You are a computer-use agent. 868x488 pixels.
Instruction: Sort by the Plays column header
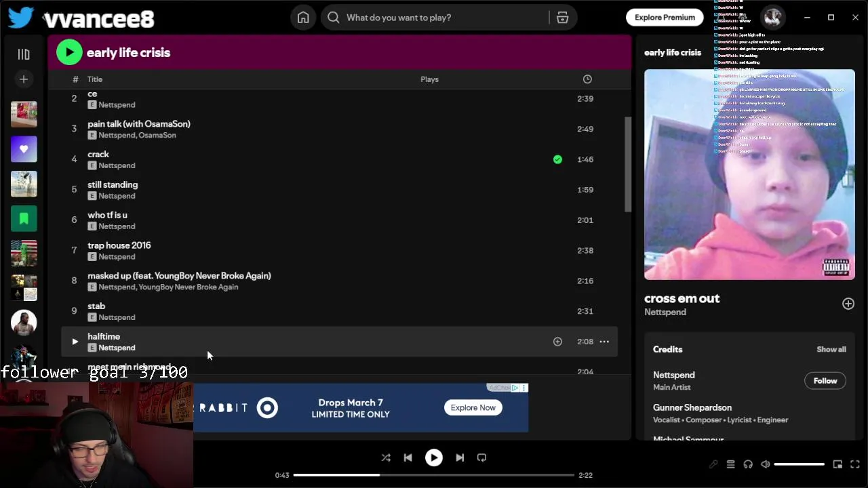(x=429, y=79)
